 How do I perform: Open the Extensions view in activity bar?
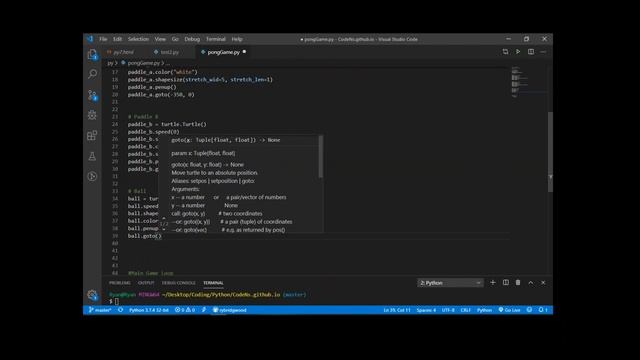click(92, 136)
